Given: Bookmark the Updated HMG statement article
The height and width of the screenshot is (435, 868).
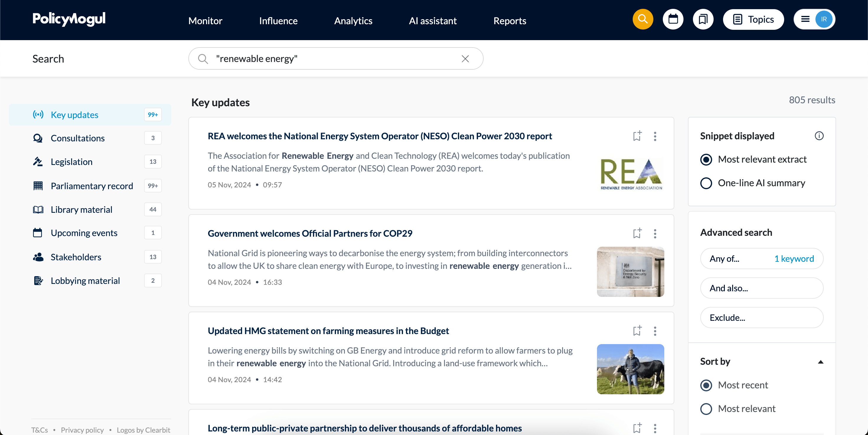Looking at the screenshot, I should pos(637,331).
